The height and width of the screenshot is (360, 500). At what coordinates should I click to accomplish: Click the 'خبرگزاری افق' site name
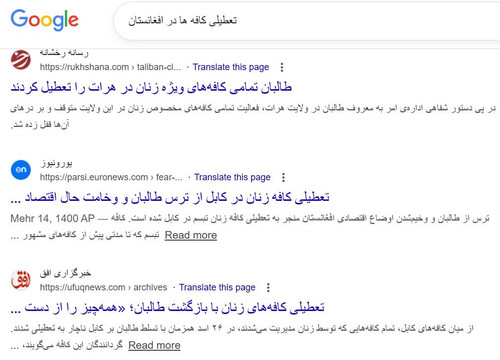pos(65,274)
